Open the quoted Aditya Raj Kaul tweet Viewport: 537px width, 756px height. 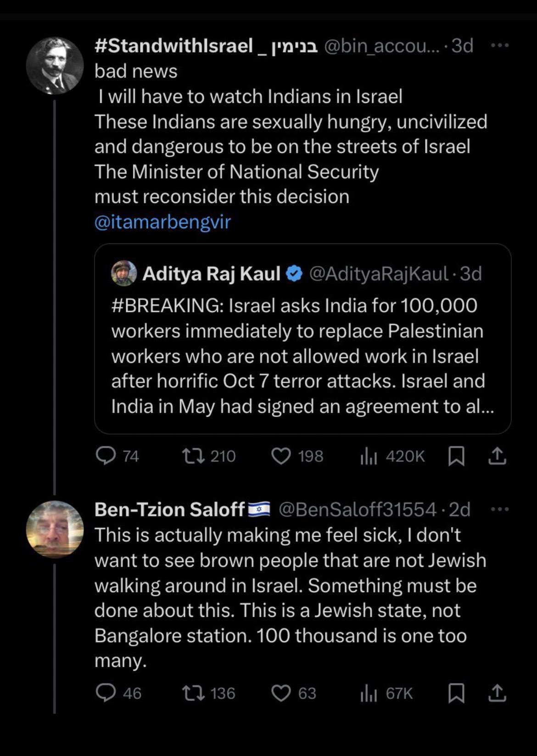point(303,339)
